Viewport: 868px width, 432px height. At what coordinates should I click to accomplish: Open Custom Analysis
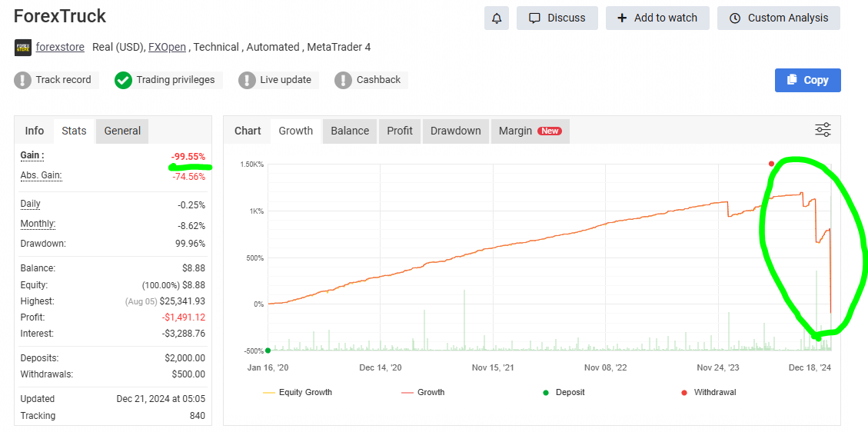coord(778,18)
